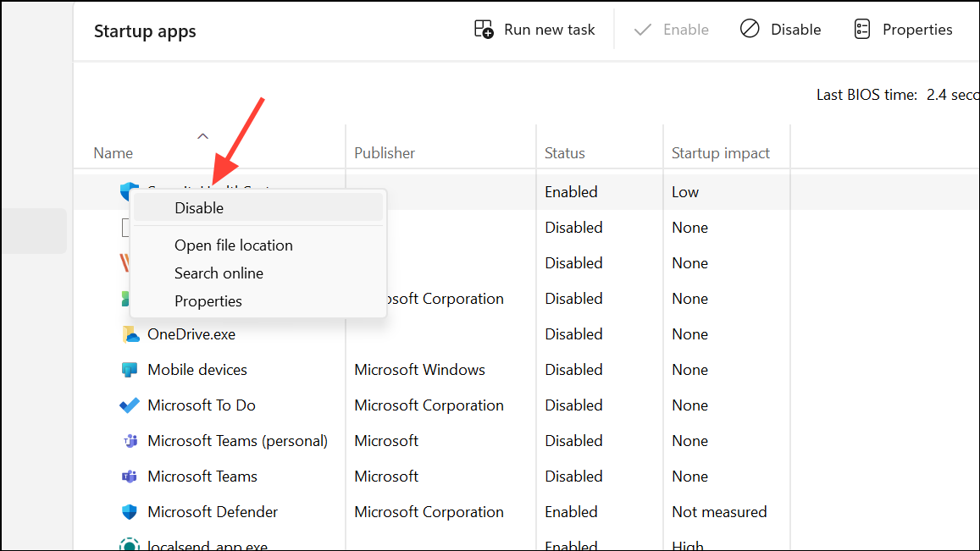Image resolution: width=980 pixels, height=551 pixels.
Task: Click the Last BIOS time label
Action: pyautogui.click(x=866, y=95)
